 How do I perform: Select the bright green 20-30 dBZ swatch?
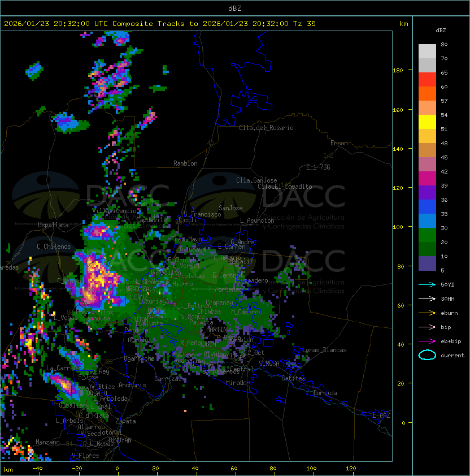point(427,235)
